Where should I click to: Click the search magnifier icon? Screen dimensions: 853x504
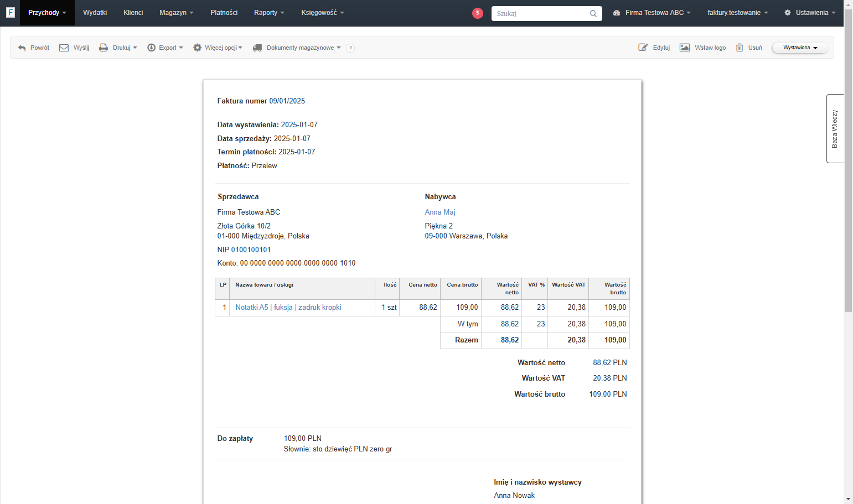click(593, 13)
